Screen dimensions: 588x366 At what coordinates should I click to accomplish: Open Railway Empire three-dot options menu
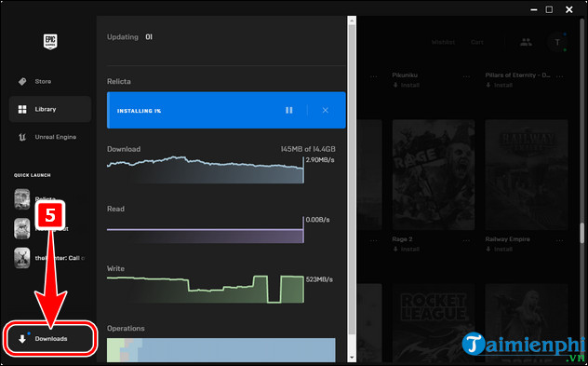tap(559, 240)
